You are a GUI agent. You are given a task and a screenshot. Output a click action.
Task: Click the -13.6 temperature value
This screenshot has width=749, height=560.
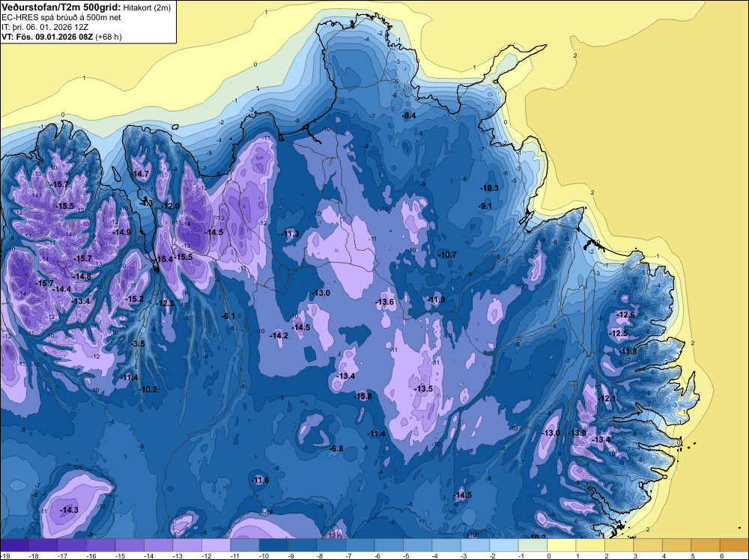click(x=384, y=302)
